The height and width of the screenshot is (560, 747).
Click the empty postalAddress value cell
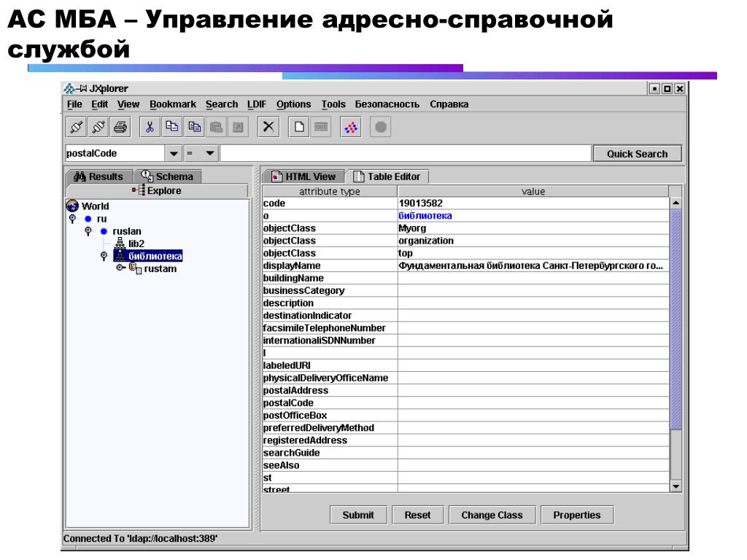pyautogui.click(x=533, y=391)
